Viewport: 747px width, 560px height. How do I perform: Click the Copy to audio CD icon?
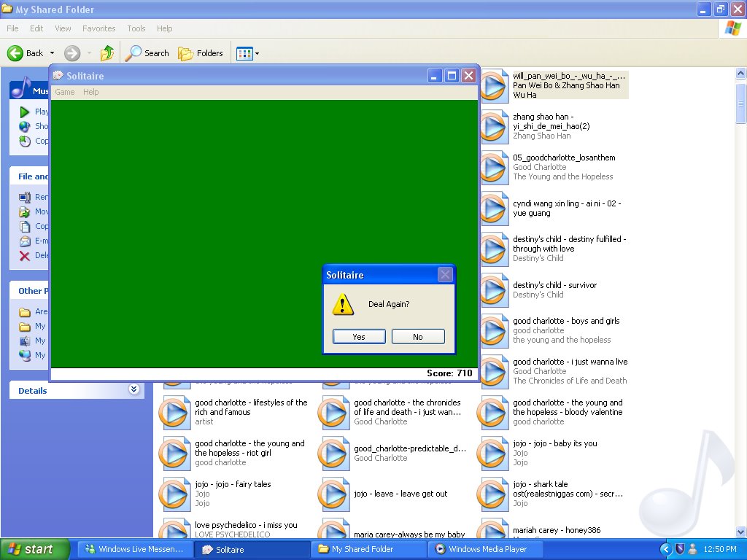pyautogui.click(x=25, y=141)
